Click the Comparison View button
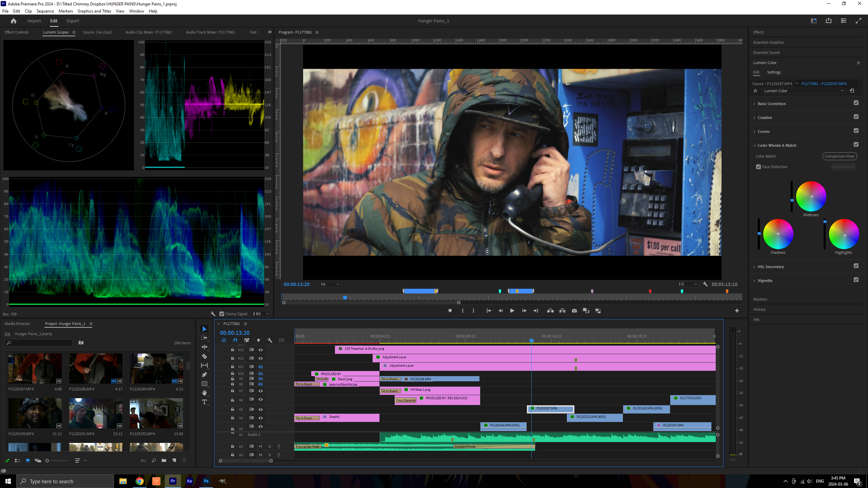The height and width of the screenshot is (488, 868). click(839, 156)
